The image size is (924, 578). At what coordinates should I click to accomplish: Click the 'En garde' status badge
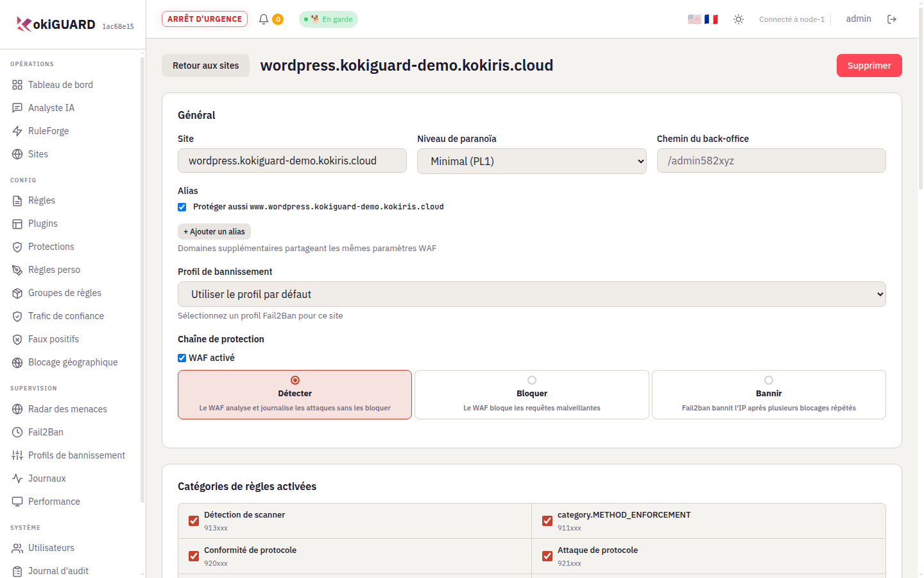pyautogui.click(x=329, y=19)
